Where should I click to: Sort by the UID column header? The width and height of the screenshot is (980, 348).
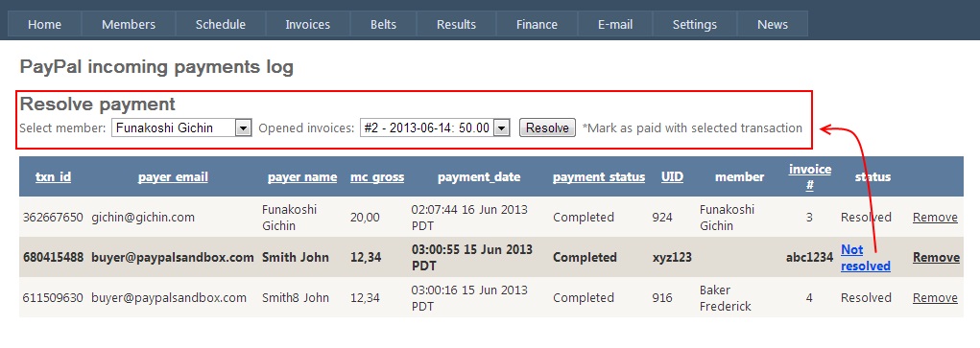tap(672, 176)
